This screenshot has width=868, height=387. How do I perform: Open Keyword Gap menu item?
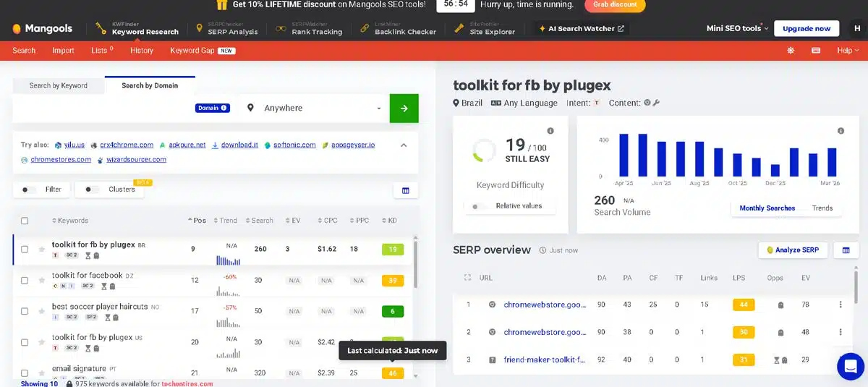pos(203,51)
